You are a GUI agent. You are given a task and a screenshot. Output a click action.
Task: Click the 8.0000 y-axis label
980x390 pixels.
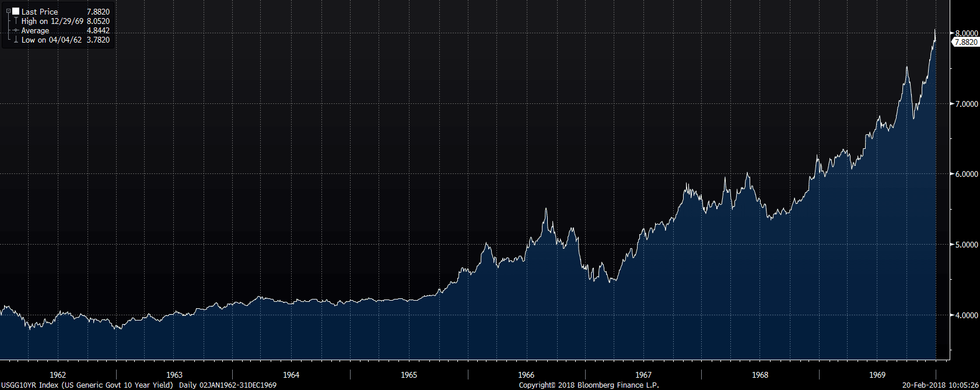coord(966,34)
